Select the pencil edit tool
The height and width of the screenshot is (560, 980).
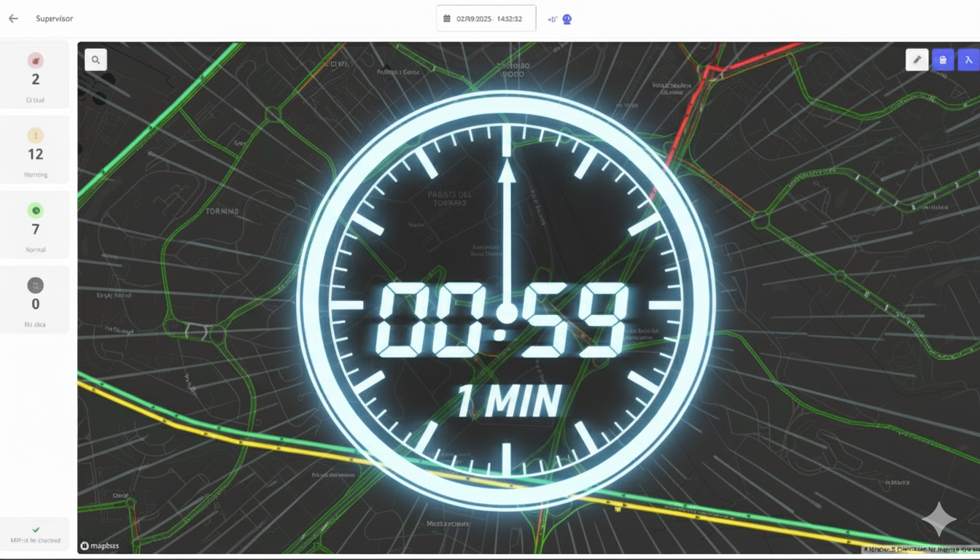coord(917,60)
